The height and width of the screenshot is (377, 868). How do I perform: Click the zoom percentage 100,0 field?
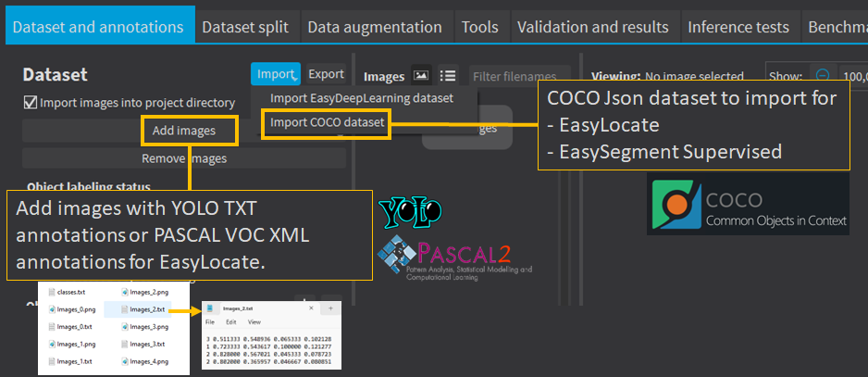point(853,75)
